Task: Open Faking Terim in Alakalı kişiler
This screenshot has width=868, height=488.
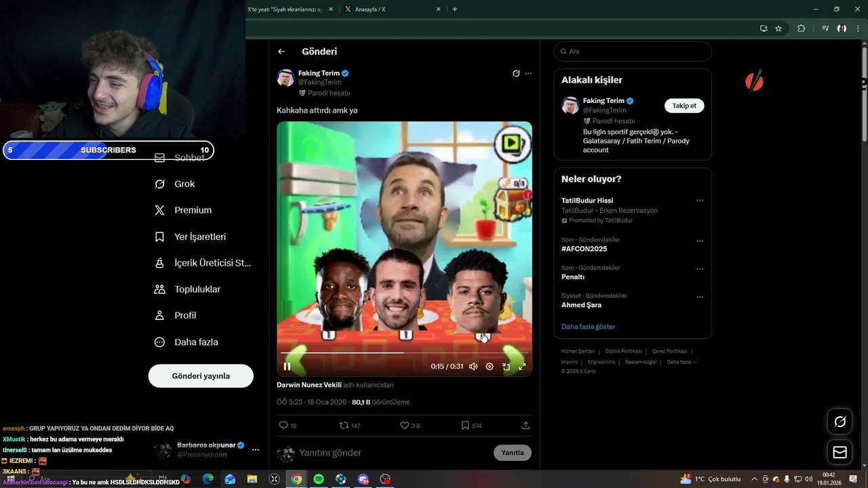Action: click(x=603, y=101)
